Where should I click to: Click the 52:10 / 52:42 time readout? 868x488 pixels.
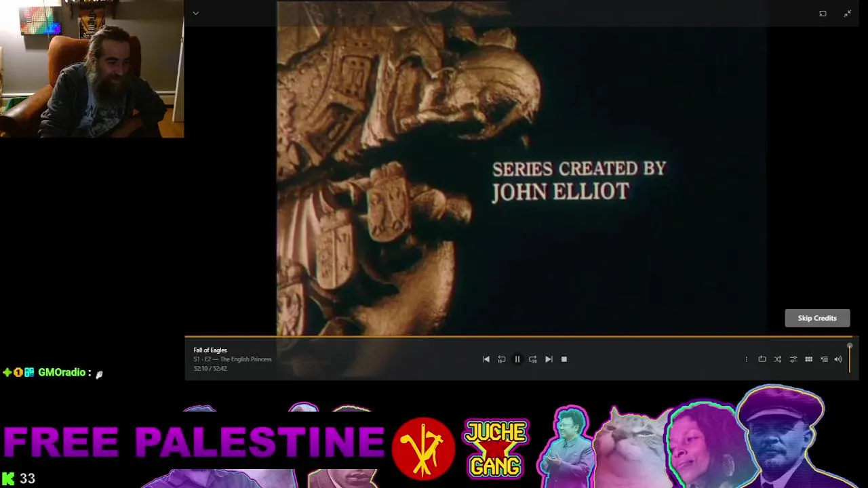[210, 369]
